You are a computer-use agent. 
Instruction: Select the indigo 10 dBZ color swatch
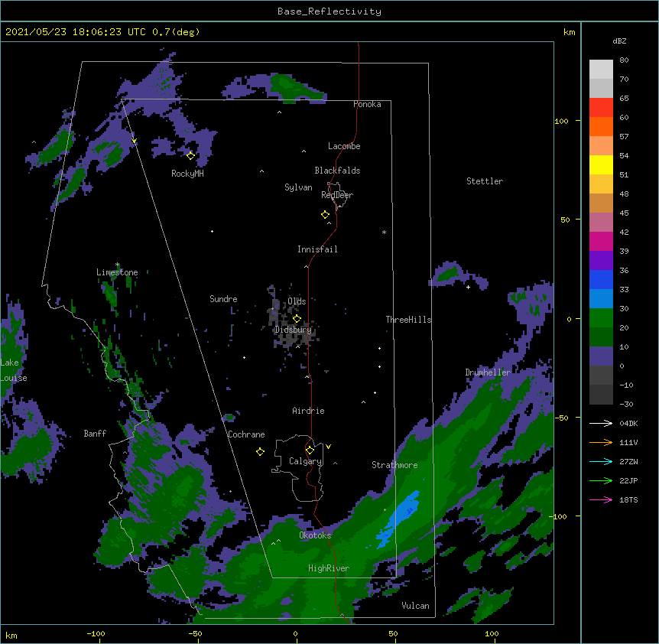coord(601,356)
